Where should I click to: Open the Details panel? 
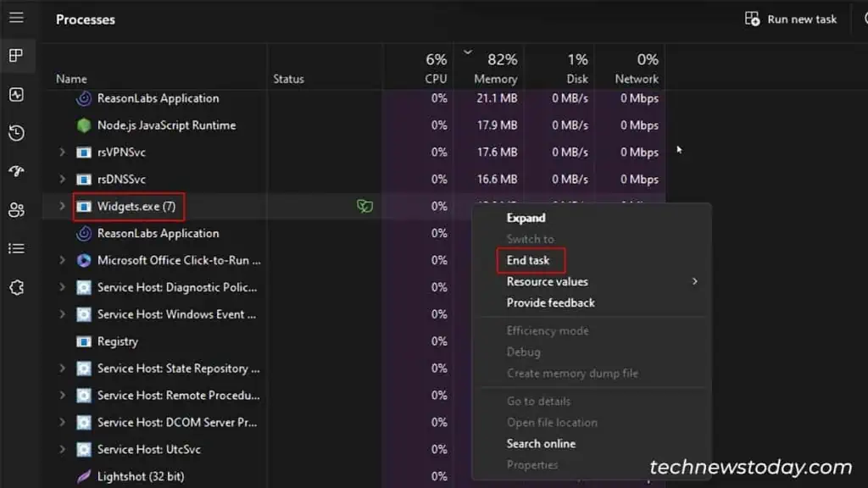17,248
